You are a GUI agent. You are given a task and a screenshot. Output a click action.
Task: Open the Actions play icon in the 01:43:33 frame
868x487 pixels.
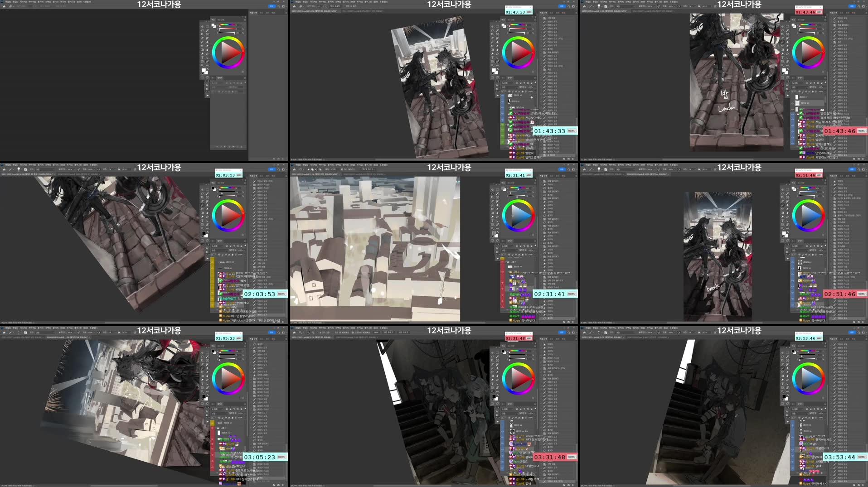[497, 96]
